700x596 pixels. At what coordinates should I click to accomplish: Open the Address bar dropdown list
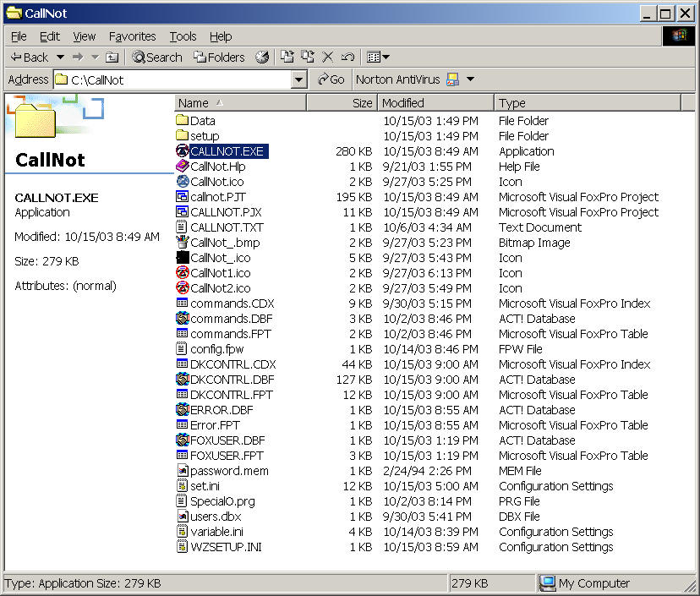(x=298, y=80)
